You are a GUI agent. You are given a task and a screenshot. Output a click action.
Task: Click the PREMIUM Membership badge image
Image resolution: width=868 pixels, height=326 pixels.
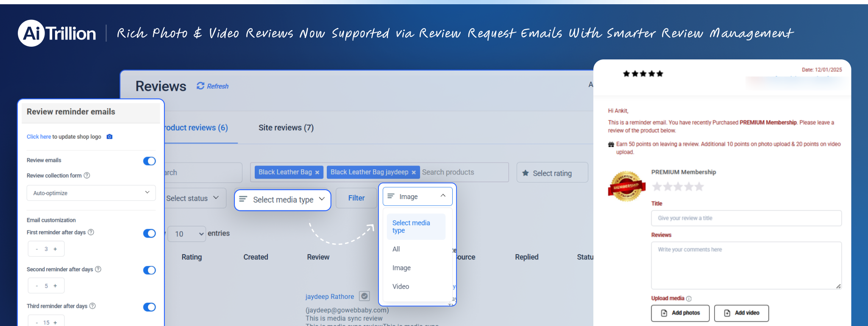pyautogui.click(x=626, y=186)
